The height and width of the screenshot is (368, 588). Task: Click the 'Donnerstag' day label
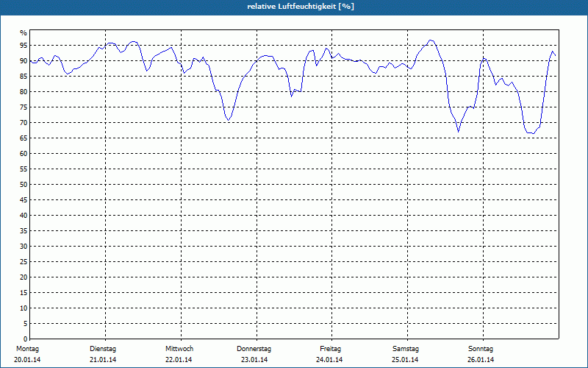click(x=254, y=349)
